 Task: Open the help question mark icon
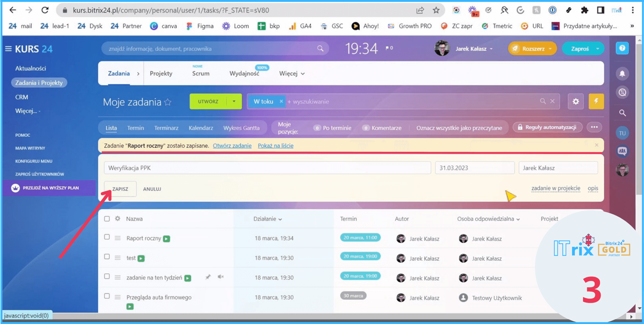[x=622, y=48]
